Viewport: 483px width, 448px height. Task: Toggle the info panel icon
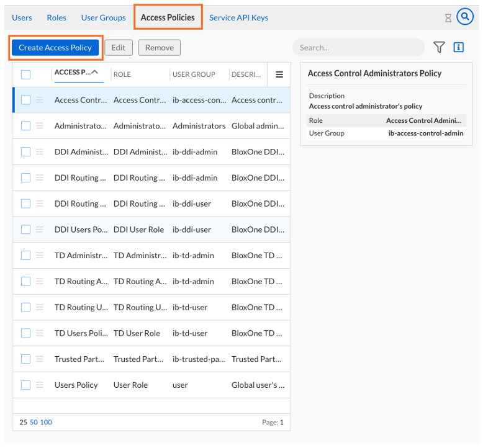[x=459, y=47]
